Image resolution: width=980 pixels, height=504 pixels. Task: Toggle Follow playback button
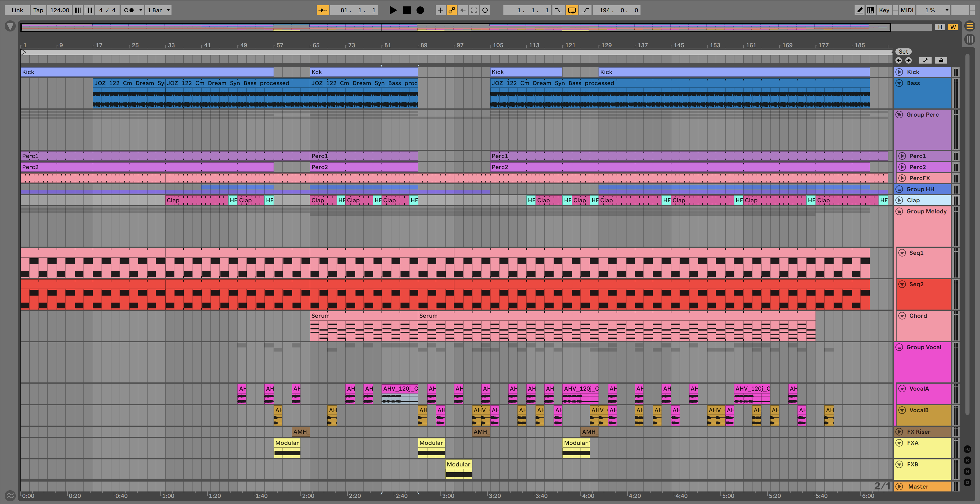[x=323, y=10]
